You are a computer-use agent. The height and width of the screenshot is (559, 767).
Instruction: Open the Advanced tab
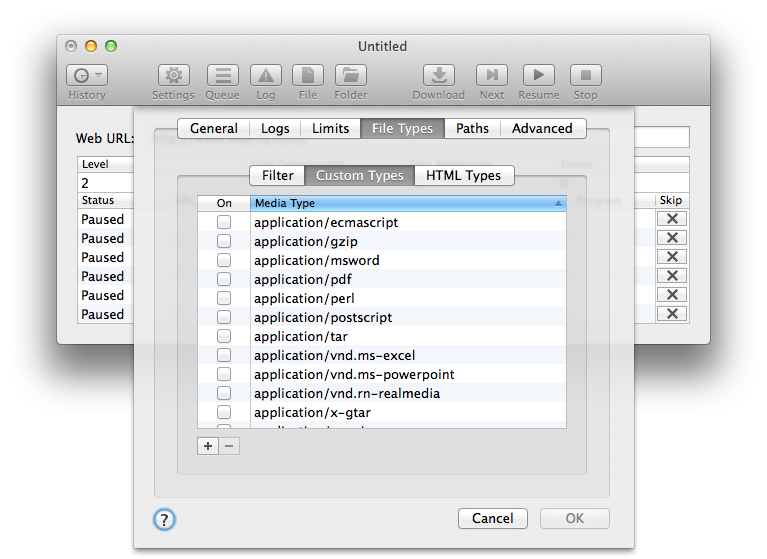(542, 129)
